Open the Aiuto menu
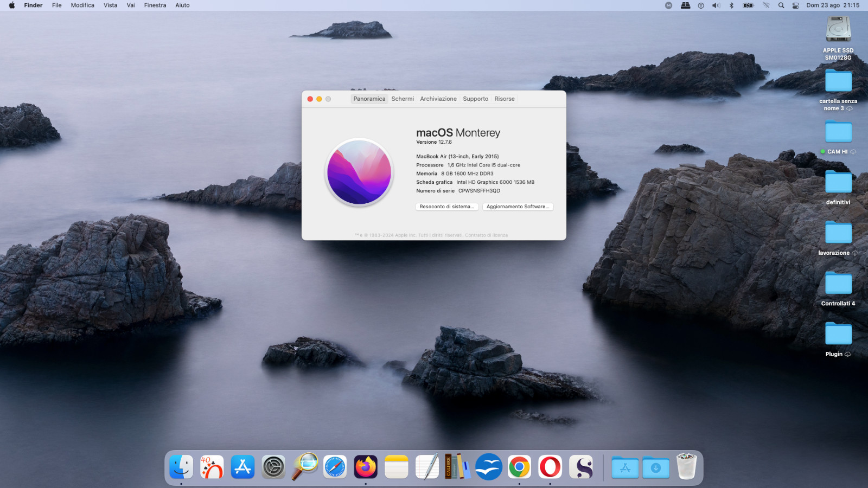 [x=182, y=5]
